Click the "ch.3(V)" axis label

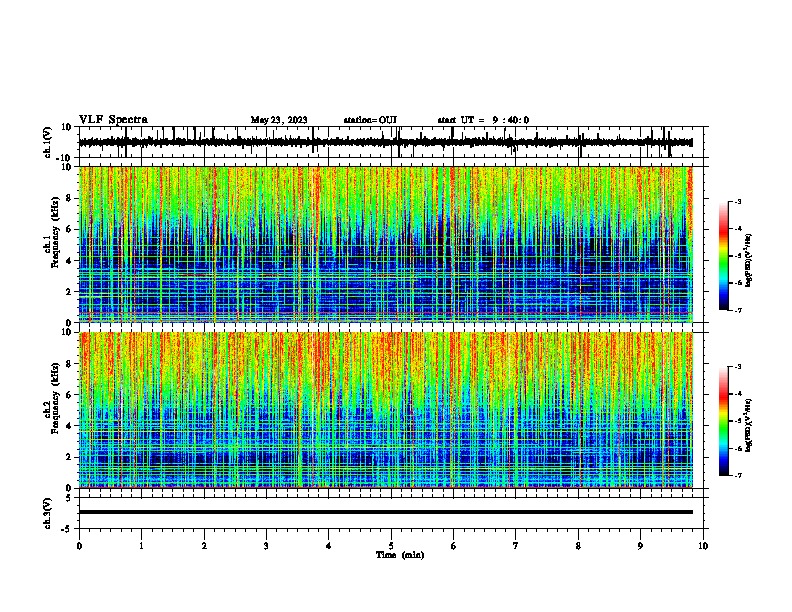click(x=47, y=513)
